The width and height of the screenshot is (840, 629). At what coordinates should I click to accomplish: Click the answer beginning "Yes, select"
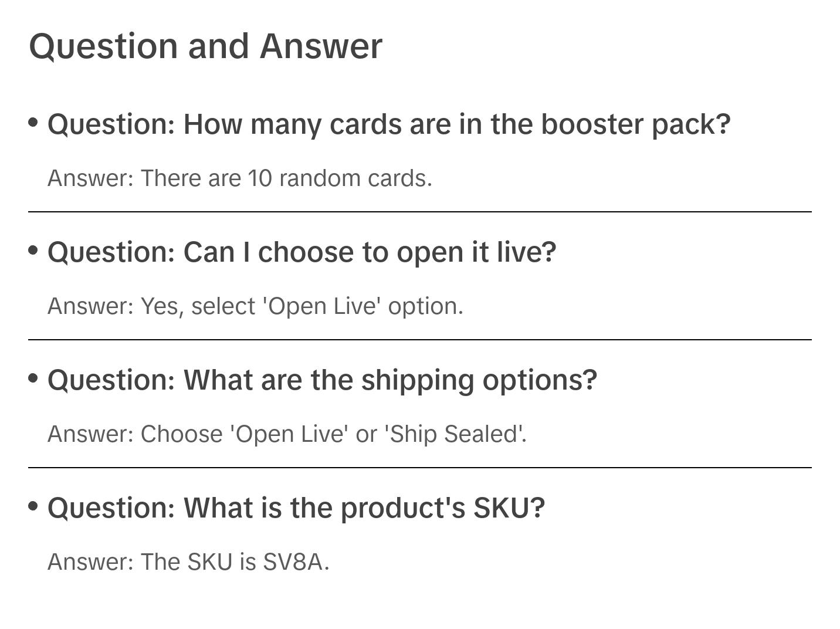(255, 306)
